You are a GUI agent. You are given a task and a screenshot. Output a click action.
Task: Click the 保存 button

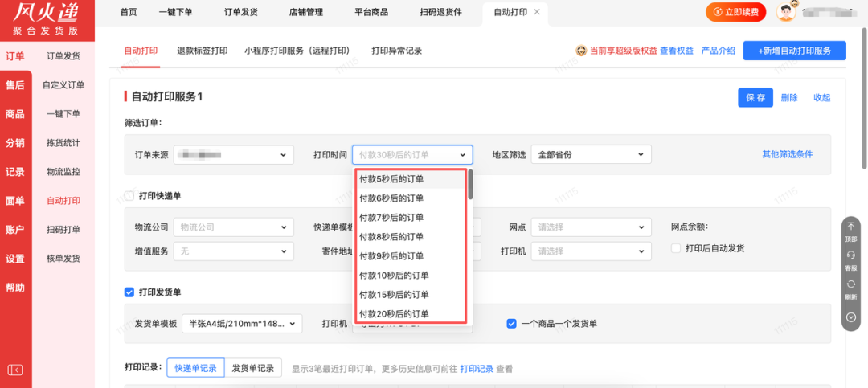(755, 97)
